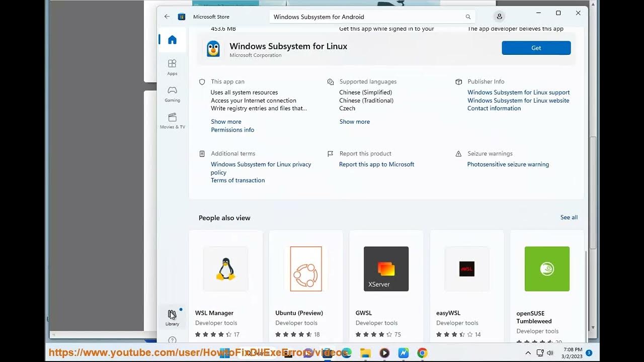This screenshot has width=644, height=362.
Task: Open the notification badge showing 3
Action: pyautogui.click(x=589, y=353)
